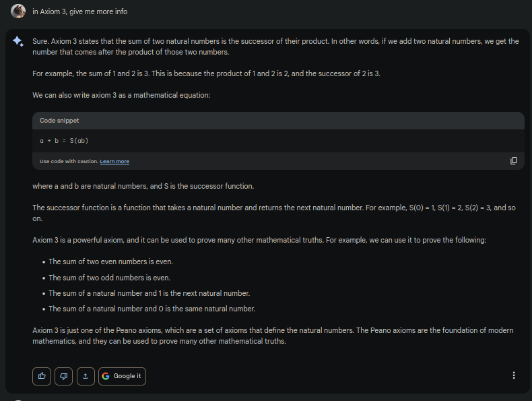Click the code line a + b = S(ab)

pyautogui.click(x=64, y=140)
